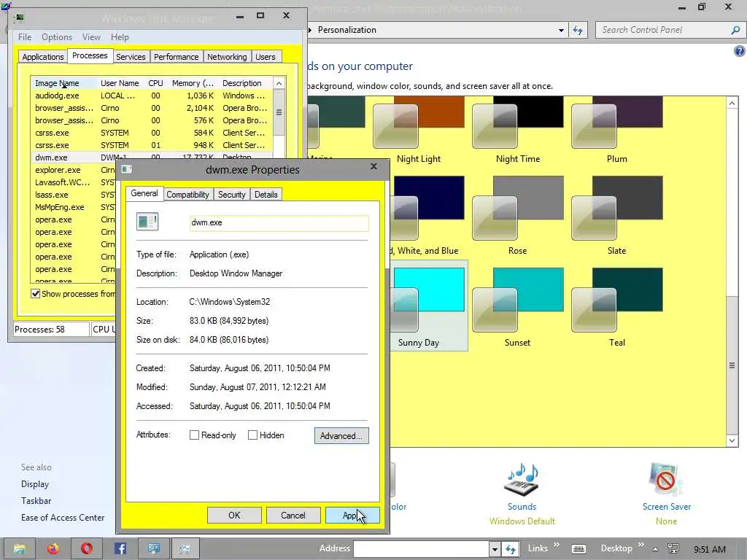Select the Plum theme
This screenshot has height=560, width=747.
(617, 130)
